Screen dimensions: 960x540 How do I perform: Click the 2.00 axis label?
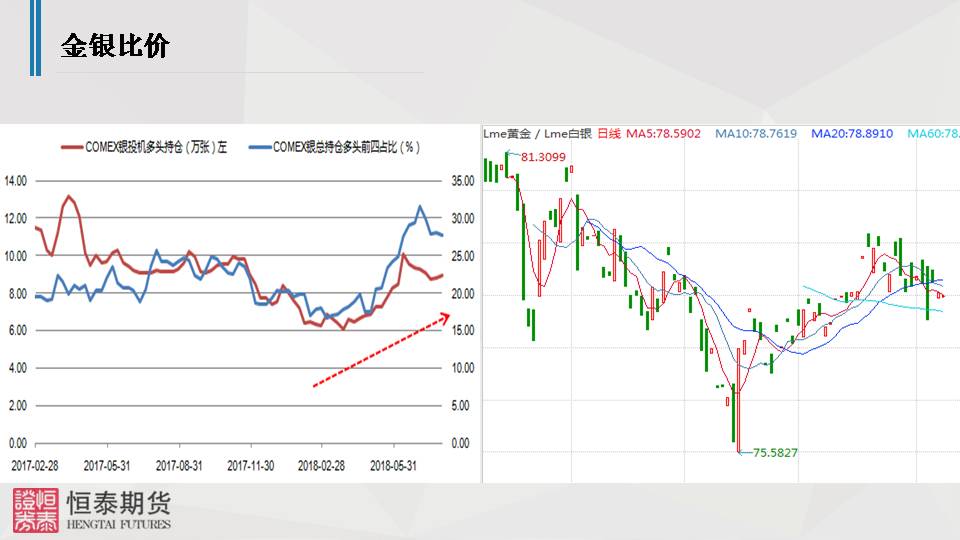click(18, 406)
